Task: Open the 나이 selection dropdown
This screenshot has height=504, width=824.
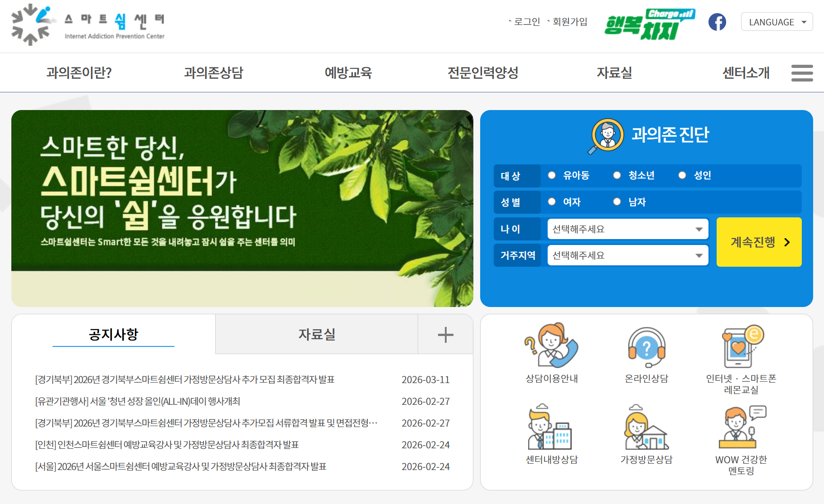Action: point(627,229)
